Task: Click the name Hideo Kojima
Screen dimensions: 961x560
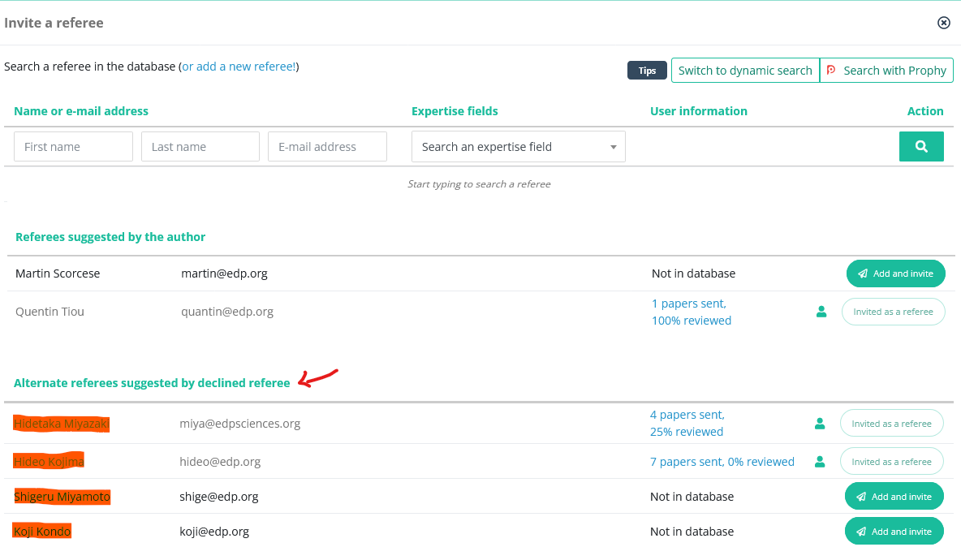Action: pos(49,461)
